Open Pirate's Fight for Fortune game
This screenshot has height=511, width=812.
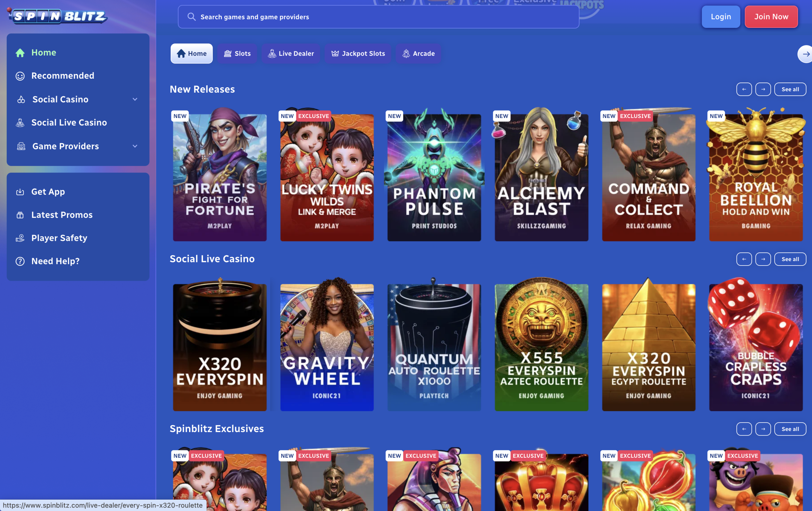point(219,174)
